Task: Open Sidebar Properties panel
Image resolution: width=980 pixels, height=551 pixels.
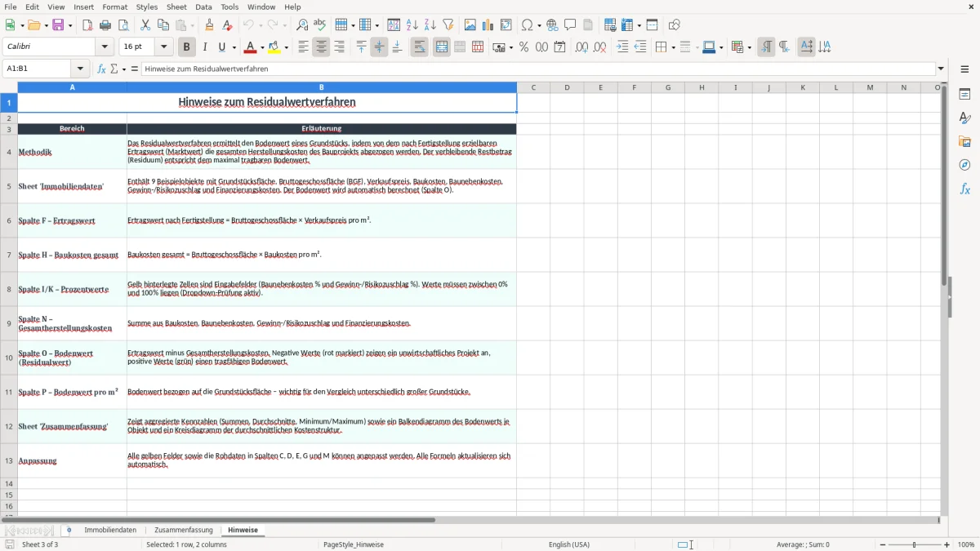Action: coord(964,95)
